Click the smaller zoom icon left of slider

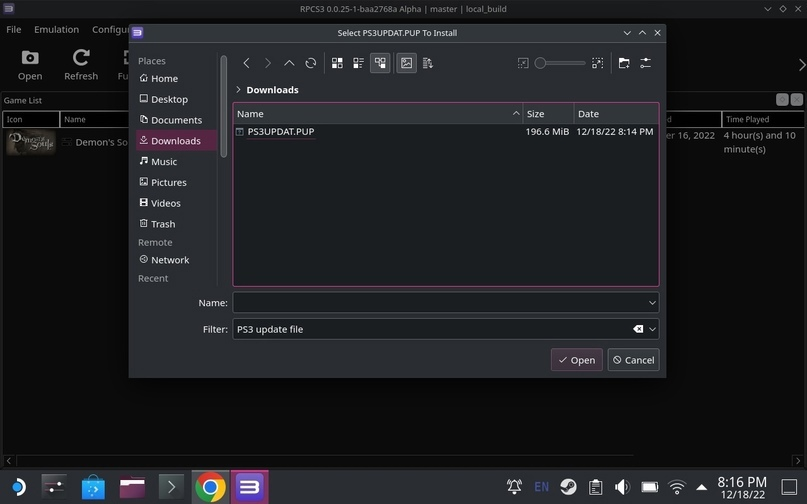pos(523,63)
